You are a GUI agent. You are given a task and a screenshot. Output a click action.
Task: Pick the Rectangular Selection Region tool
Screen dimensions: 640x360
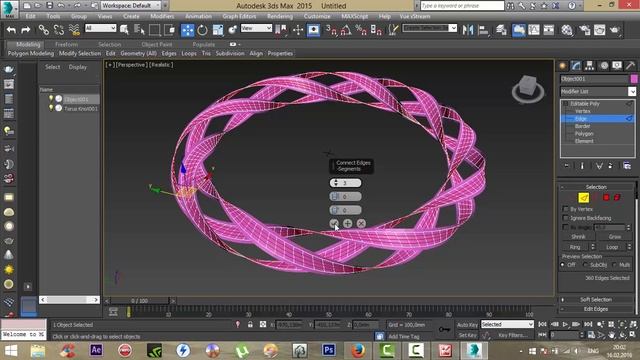(x=154, y=30)
